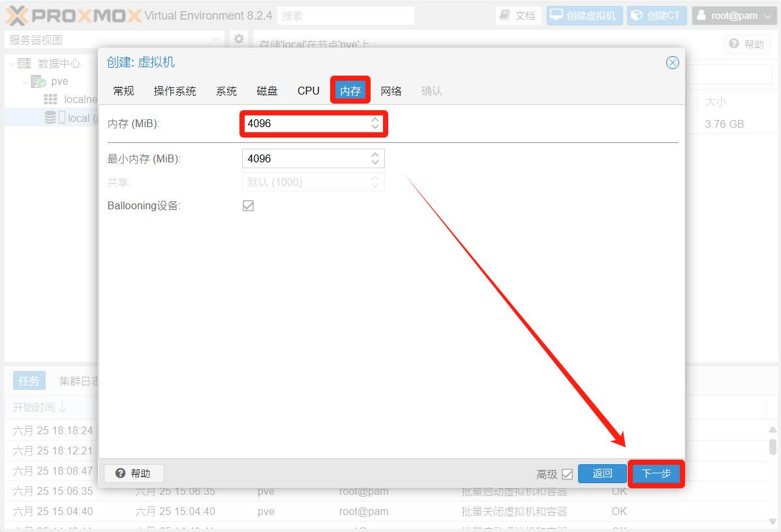This screenshot has width=781, height=532.
Task: Collapse the 数据中心 tree expander arrow
Action: pos(12,63)
